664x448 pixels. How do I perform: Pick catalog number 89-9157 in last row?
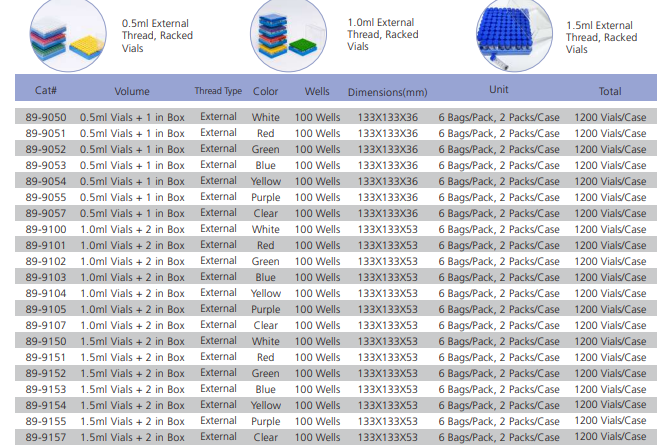[46, 437]
